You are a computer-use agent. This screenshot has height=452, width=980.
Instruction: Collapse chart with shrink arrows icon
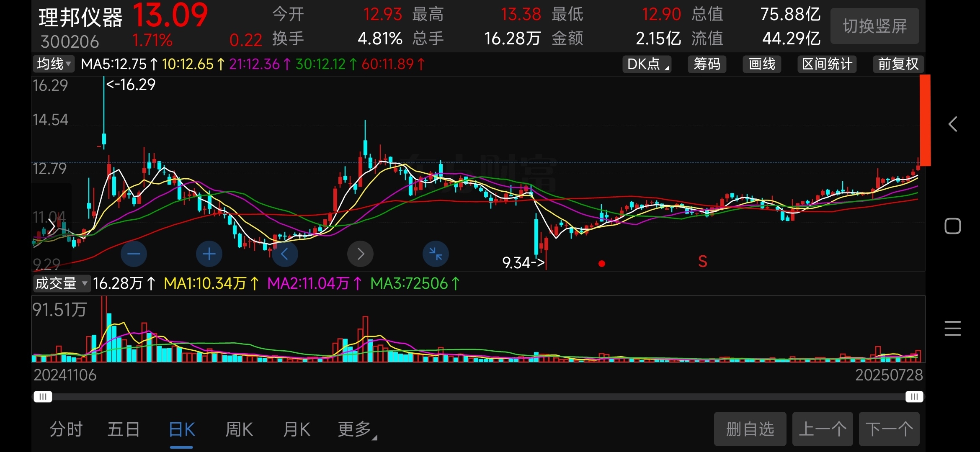(436, 254)
